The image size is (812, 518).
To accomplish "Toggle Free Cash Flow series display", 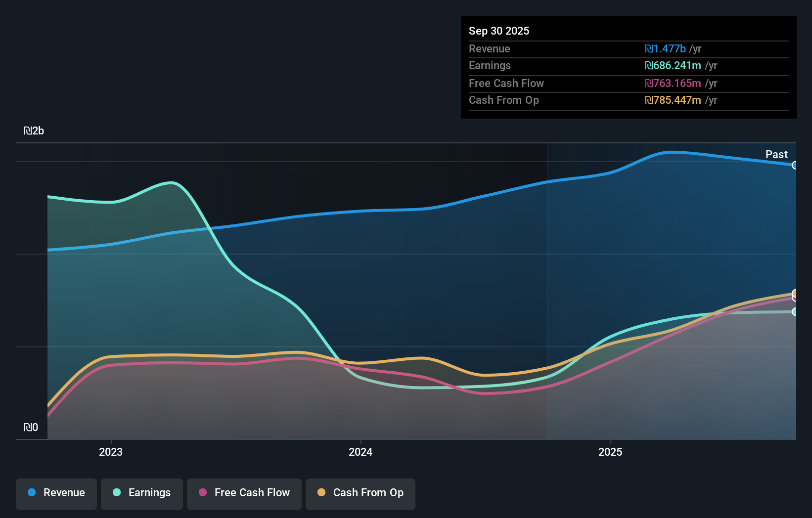I will pyautogui.click(x=244, y=494).
